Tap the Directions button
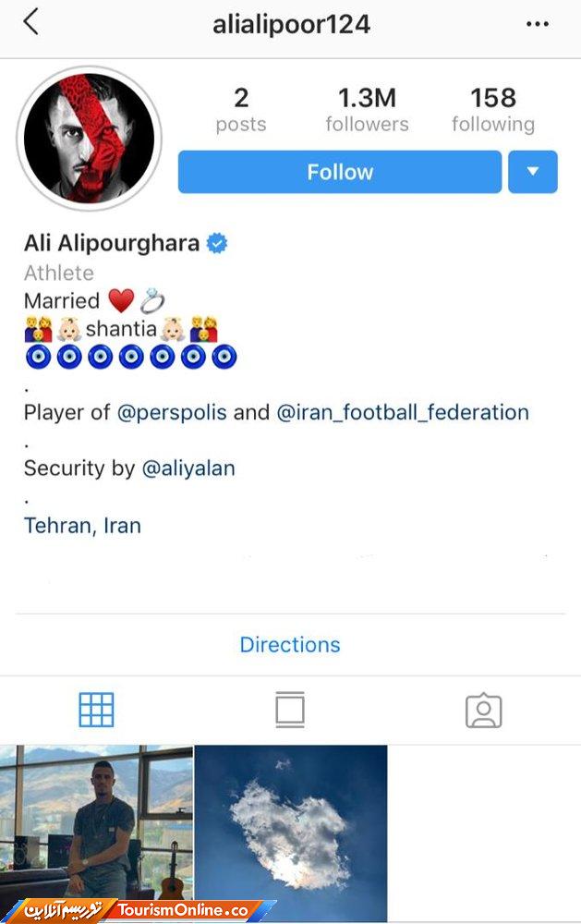This screenshot has height=924, width=581. coord(290,645)
